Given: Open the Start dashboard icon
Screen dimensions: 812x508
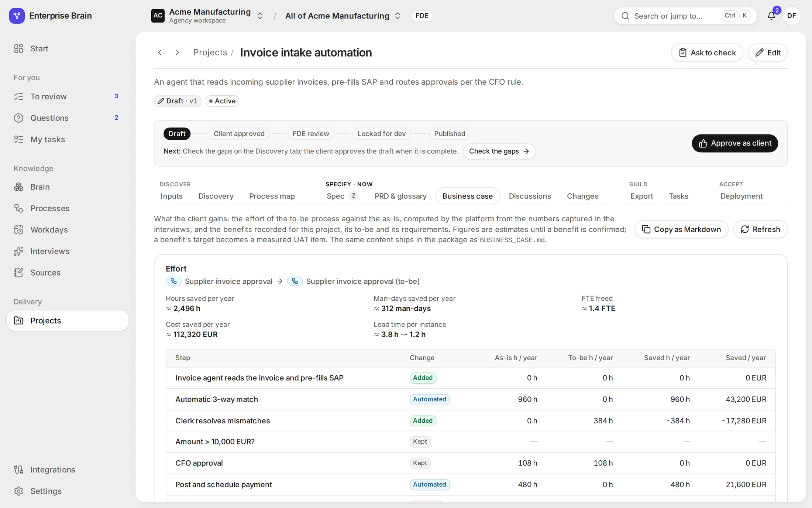Looking at the screenshot, I should [18, 48].
